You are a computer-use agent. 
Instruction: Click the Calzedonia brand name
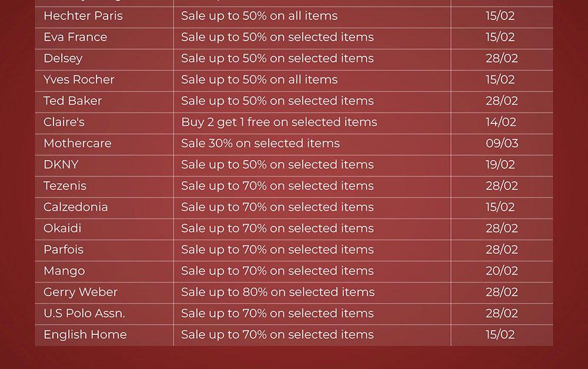click(x=75, y=207)
